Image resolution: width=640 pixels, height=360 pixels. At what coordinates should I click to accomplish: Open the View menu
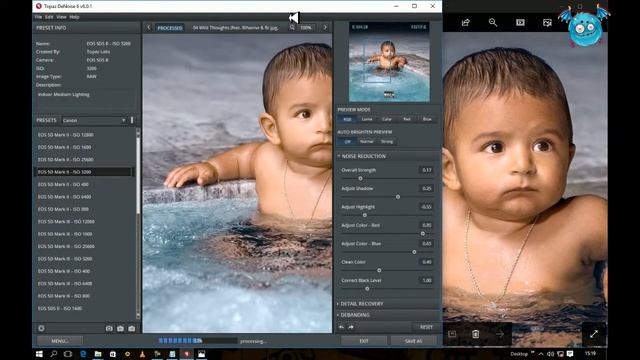pos(61,17)
